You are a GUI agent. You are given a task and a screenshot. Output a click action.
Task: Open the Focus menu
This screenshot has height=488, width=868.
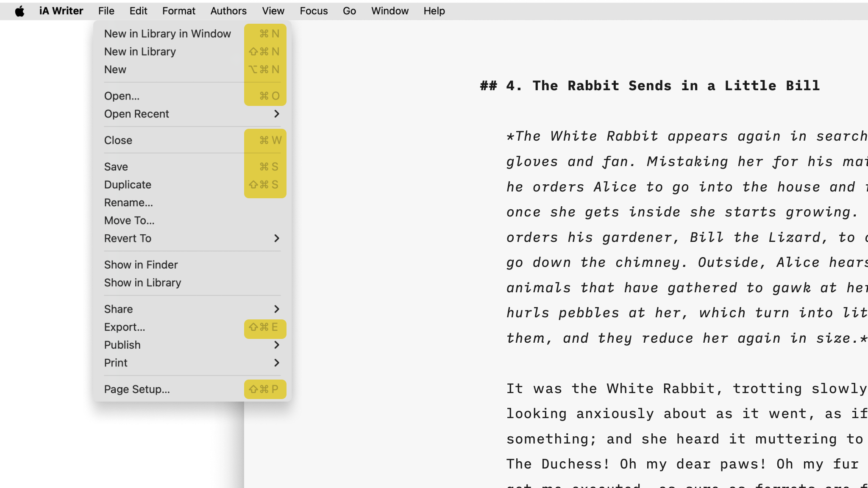313,11
